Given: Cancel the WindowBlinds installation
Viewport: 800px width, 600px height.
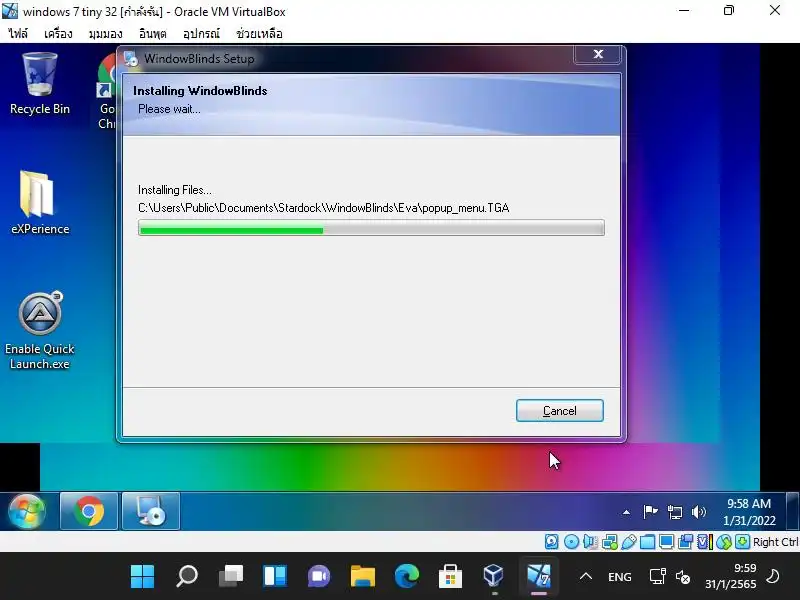Looking at the screenshot, I should click(x=560, y=411).
